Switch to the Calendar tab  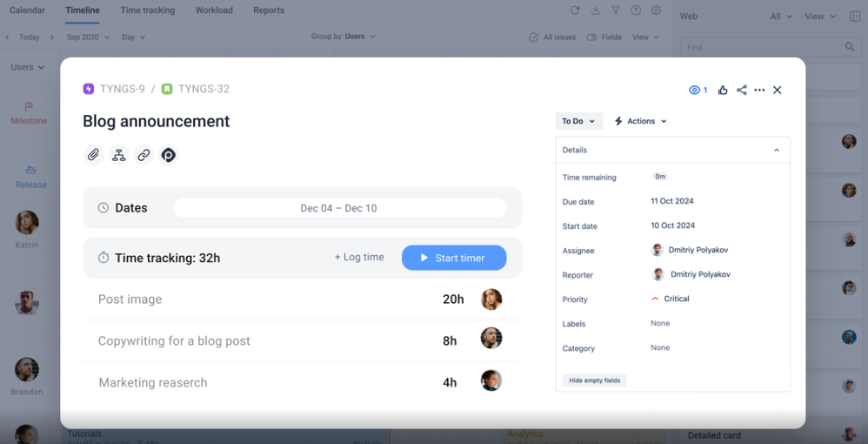[x=28, y=10]
